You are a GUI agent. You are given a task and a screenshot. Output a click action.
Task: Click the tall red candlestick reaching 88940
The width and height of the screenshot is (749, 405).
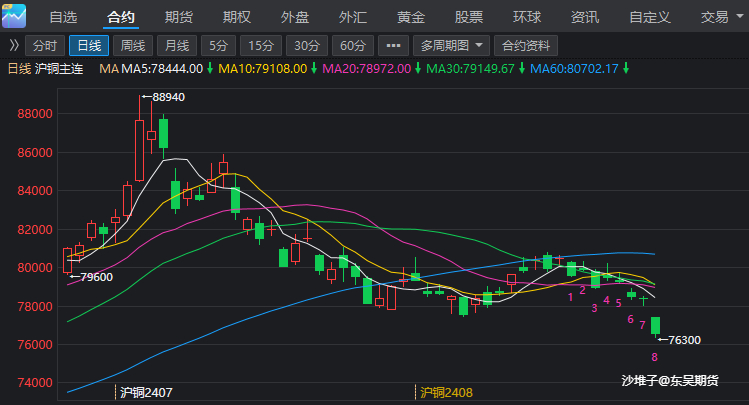(x=139, y=150)
